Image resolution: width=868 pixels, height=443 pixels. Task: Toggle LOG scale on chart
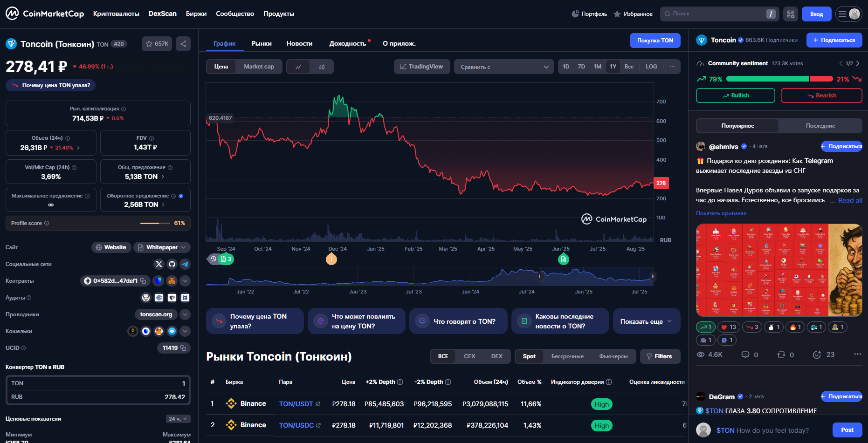651,67
